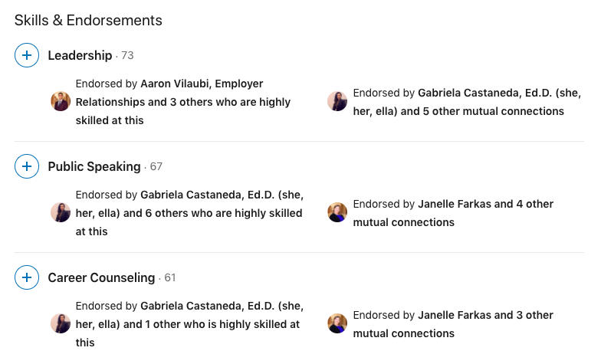Open Public Speaking's 6 others highly skilled text
This screenshot has width=601, height=364.
pyautogui.click(x=188, y=213)
